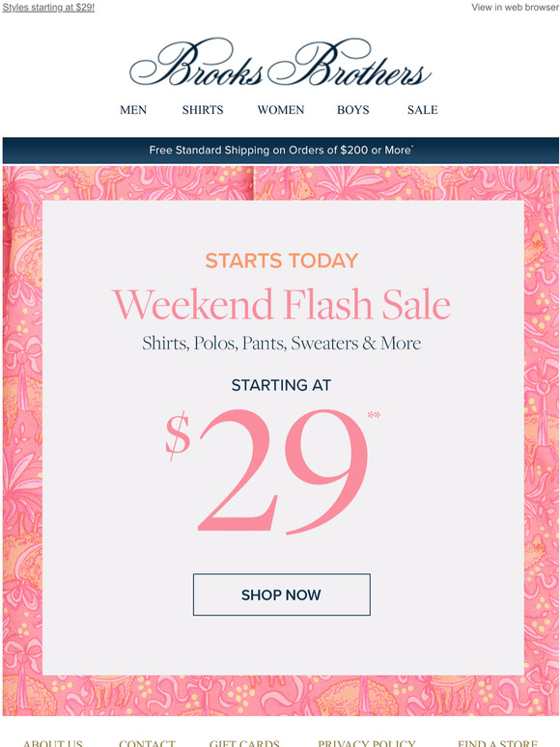Open the GIFT CARDS footer link

[x=244, y=743]
